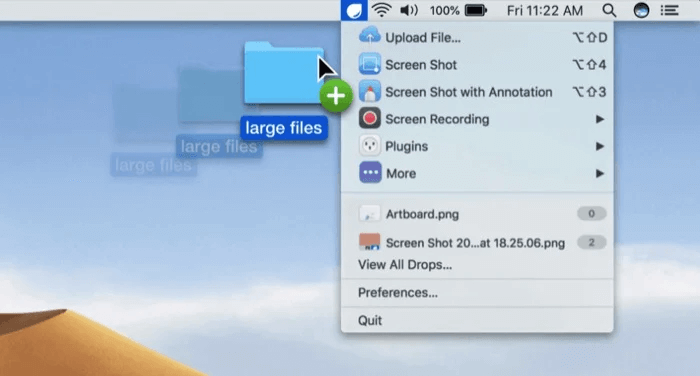
Task: Click View All Drops…
Action: pyautogui.click(x=405, y=265)
